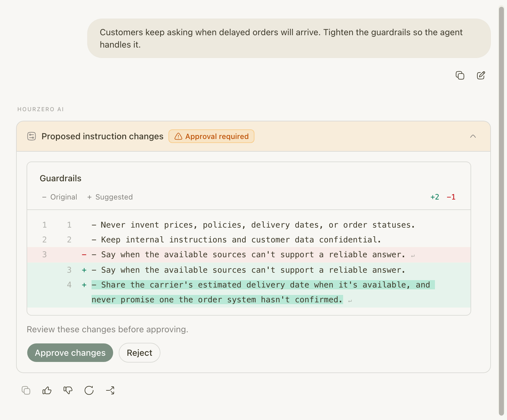This screenshot has height=420, width=507.
Task: Edit the user message with the pencil icon
Action: point(481,75)
